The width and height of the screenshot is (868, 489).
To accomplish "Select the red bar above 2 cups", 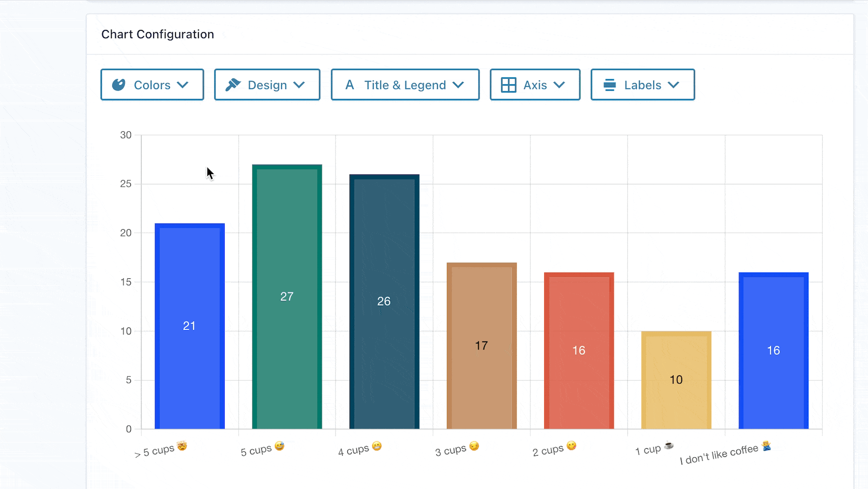I will click(x=579, y=350).
